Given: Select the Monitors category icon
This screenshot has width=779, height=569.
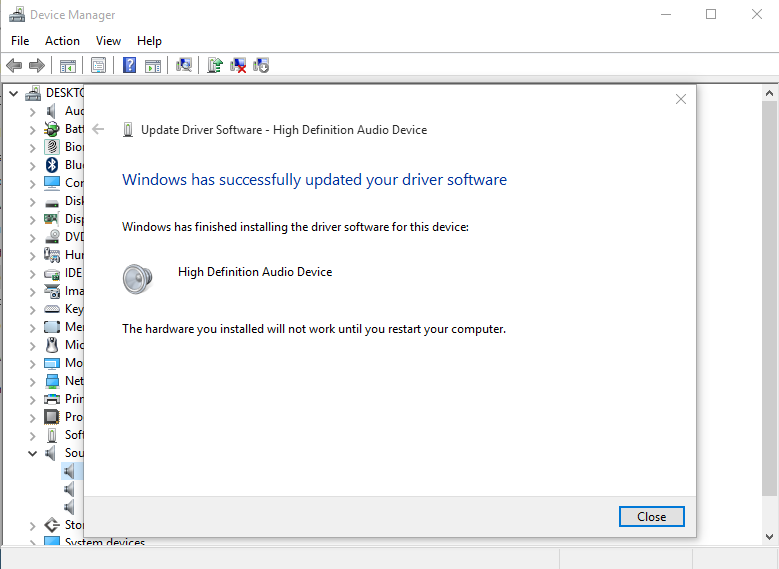Looking at the screenshot, I should point(52,363).
